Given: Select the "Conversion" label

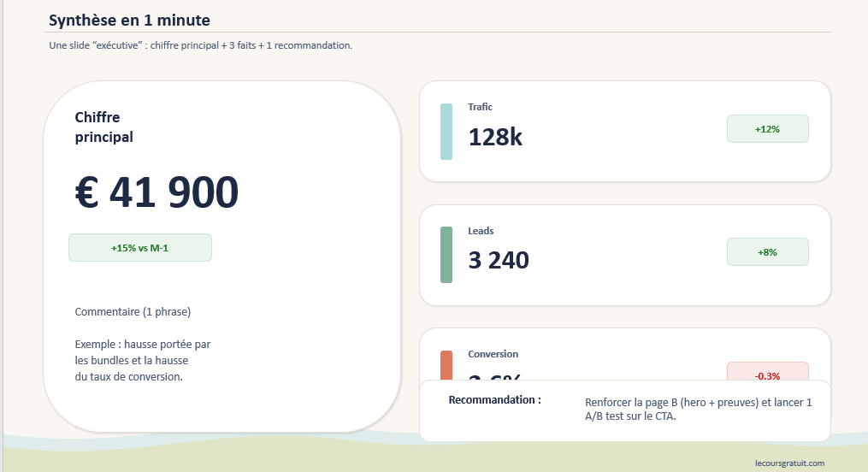Looking at the screenshot, I should click(493, 354).
